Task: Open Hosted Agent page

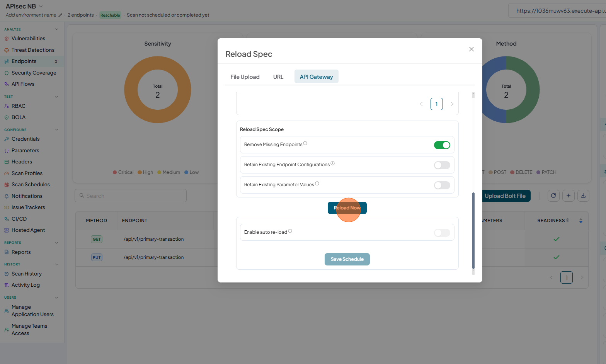Action: point(28,230)
